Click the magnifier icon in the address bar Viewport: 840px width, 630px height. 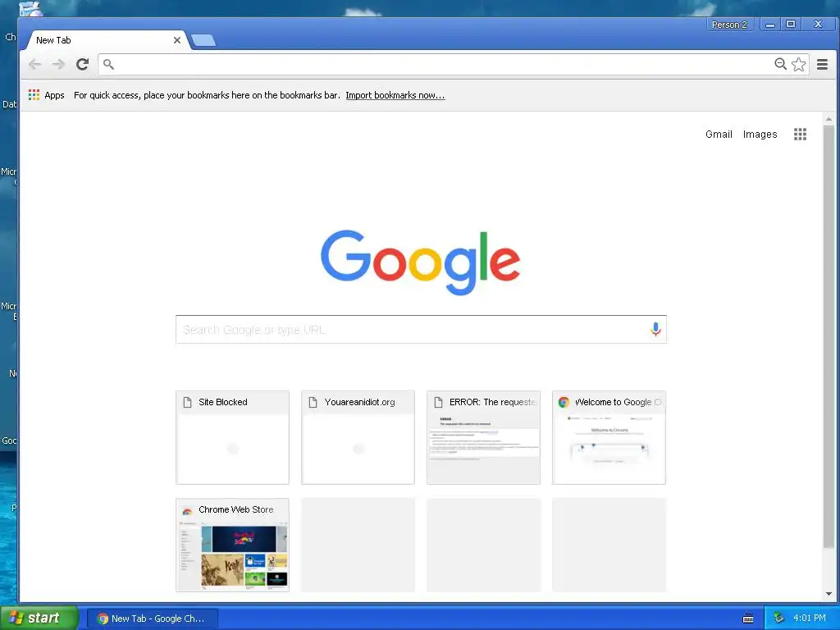click(109, 64)
